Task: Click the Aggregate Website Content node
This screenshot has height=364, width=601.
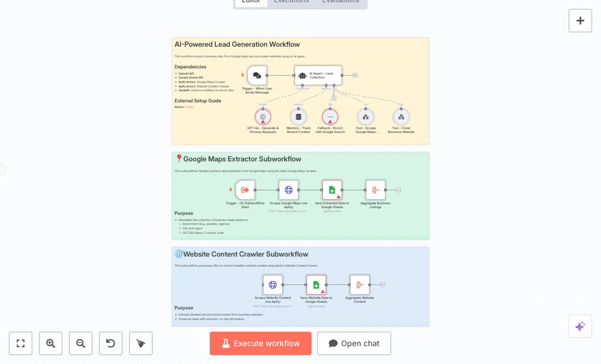Action: (x=359, y=284)
